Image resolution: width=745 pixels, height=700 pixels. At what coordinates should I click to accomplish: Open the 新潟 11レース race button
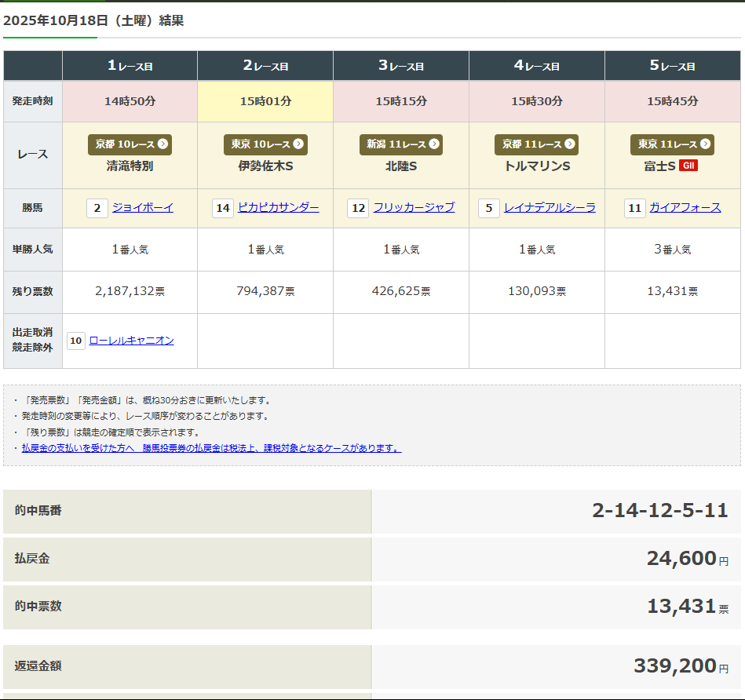[x=401, y=144]
